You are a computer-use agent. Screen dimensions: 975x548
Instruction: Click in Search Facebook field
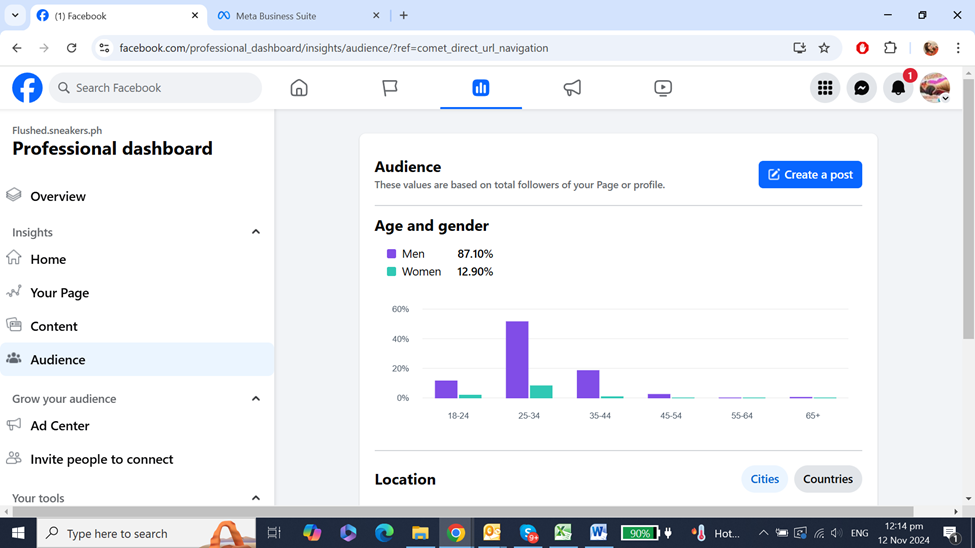[155, 88]
